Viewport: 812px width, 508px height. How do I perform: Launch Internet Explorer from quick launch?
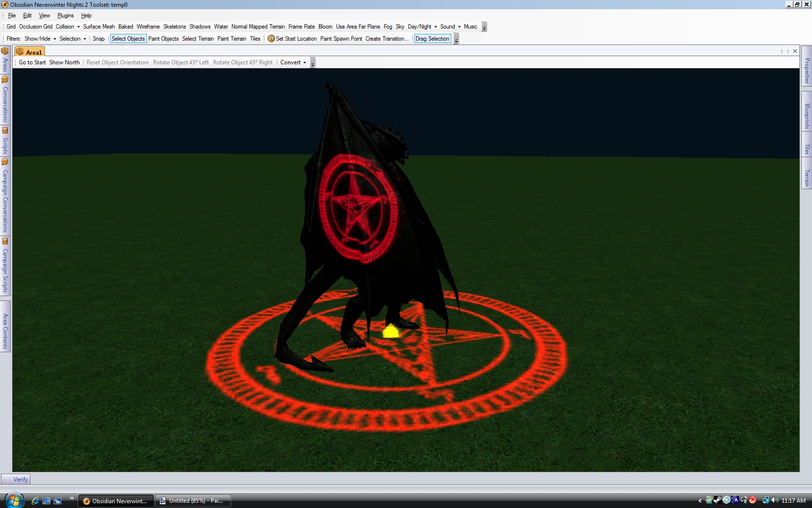[x=35, y=501]
